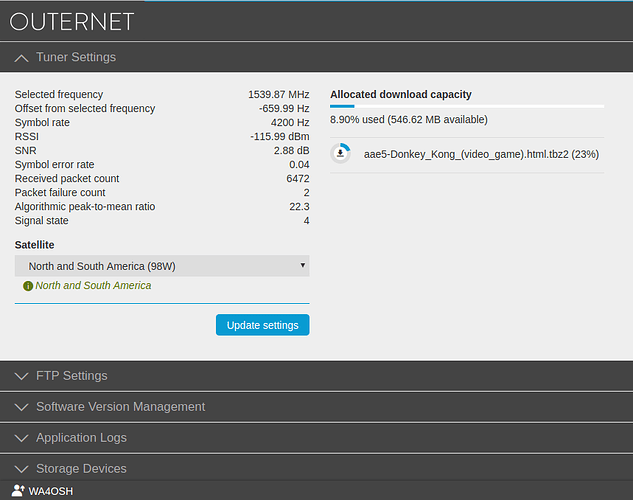The height and width of the screenshot is (500, 633).
Task: Click the Update settings button
Action: click(262, 325)
